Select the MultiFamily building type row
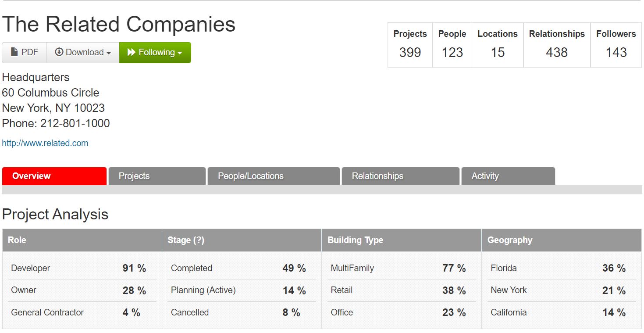The width and height of the screenshot is (644, 333). point(402,268)
